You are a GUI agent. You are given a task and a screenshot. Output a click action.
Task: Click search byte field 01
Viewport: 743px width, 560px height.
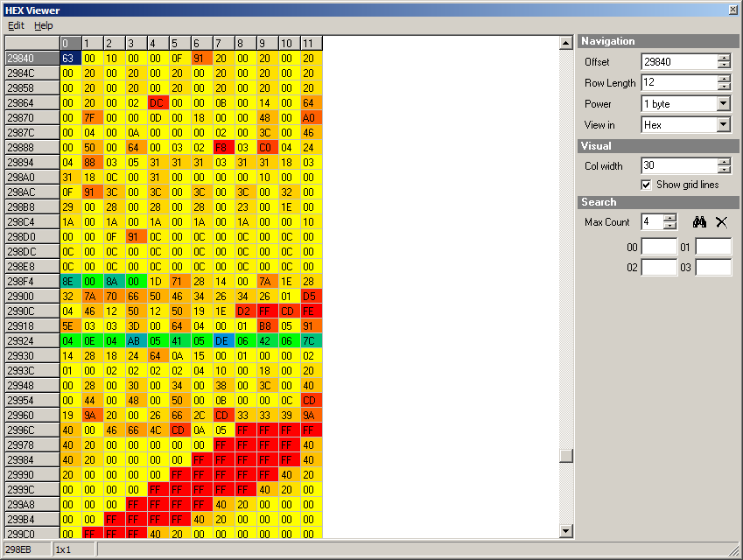[x=713, y=247]
